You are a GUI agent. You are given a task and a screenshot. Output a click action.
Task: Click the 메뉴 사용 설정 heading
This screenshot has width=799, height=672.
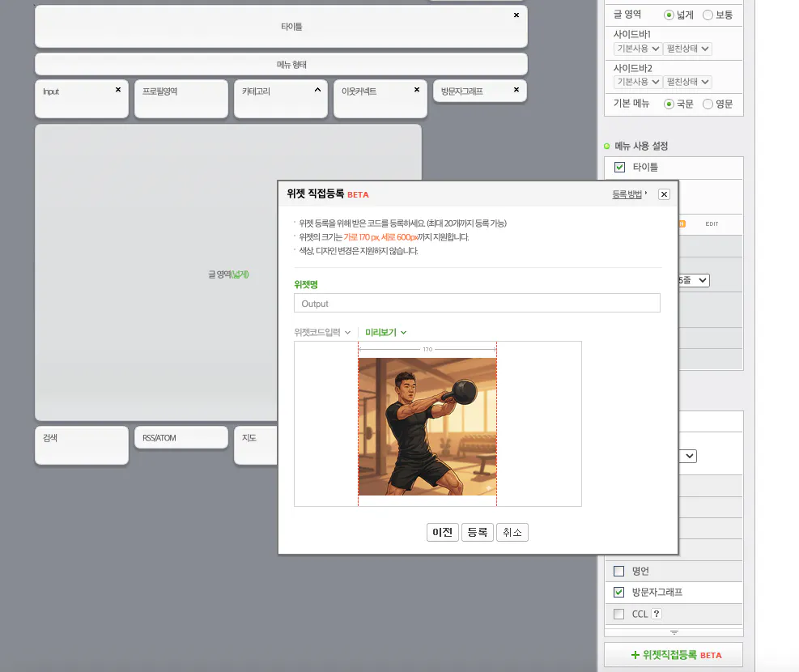(x=641, y=147)
